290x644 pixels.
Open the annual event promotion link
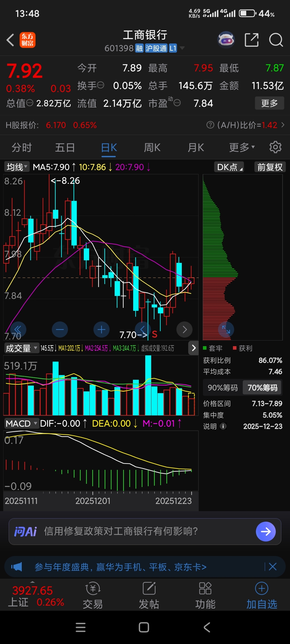pos(120,567)
